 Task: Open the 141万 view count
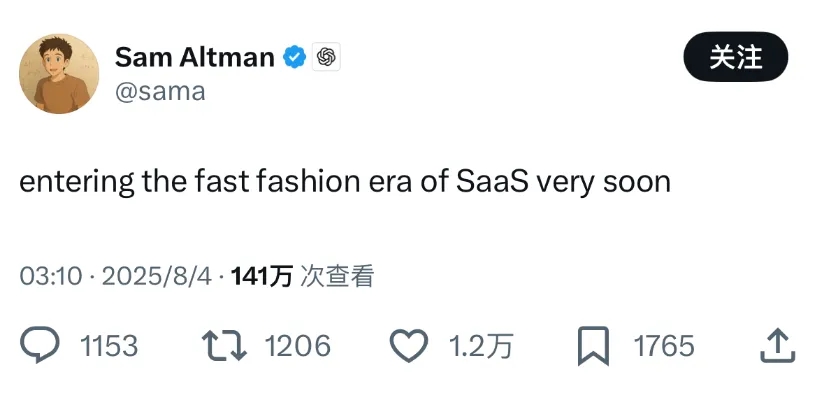pos(262,276)
